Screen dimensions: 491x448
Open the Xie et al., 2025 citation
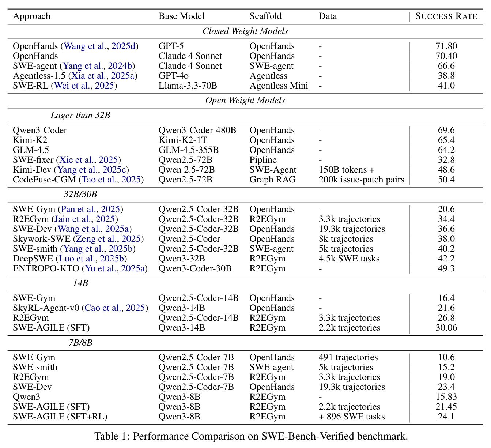click(88, 160)
